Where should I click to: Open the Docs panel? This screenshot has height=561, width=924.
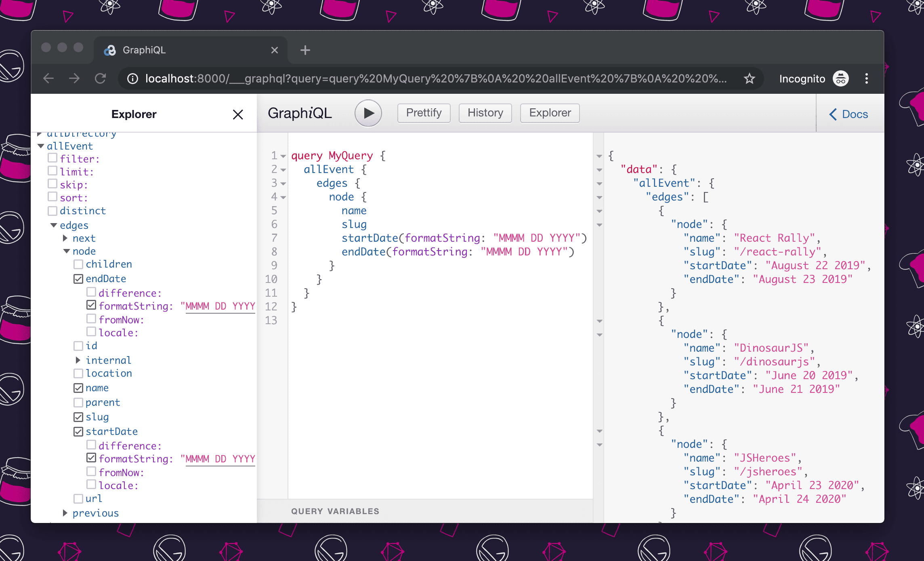point(848,114)
